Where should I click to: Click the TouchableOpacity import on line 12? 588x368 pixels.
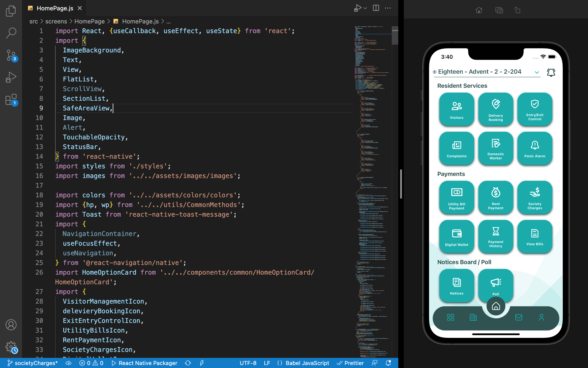point(93,137)
